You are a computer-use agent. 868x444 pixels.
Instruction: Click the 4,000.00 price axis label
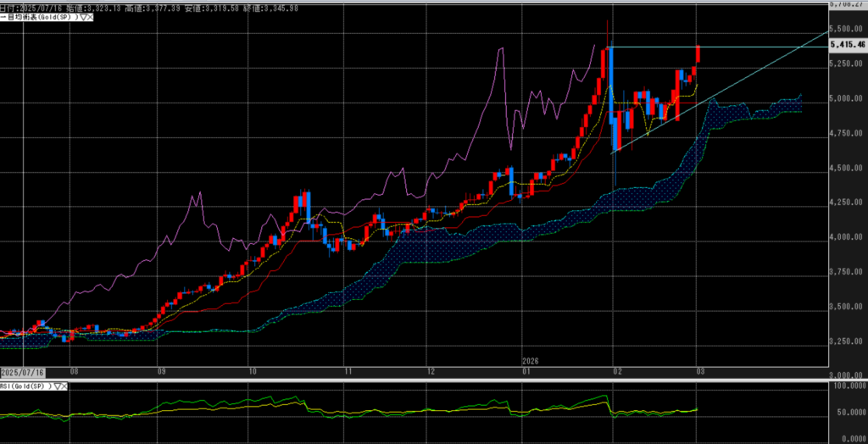848,237
